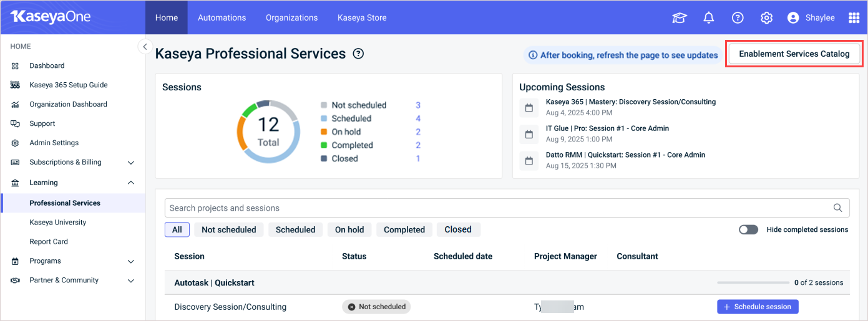Open the settings gear icon in the header

767,18
